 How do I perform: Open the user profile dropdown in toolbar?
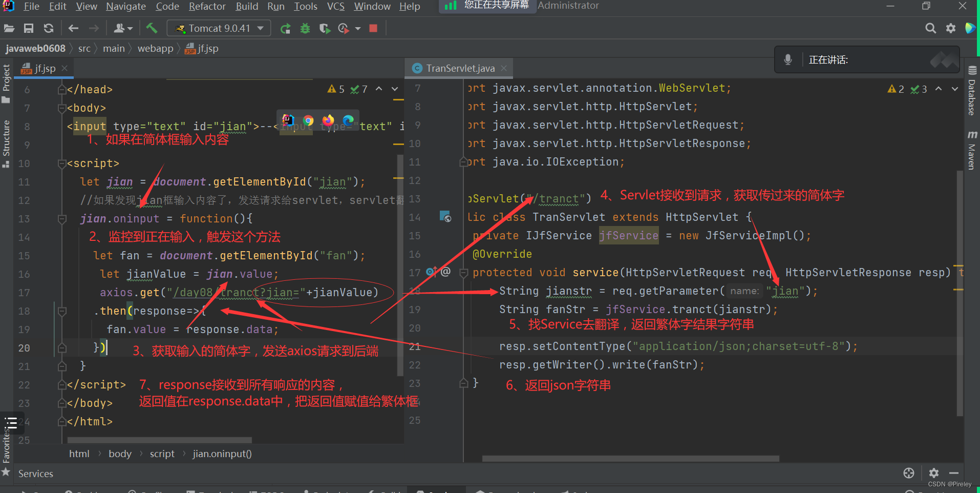click(x=123, y=29)
